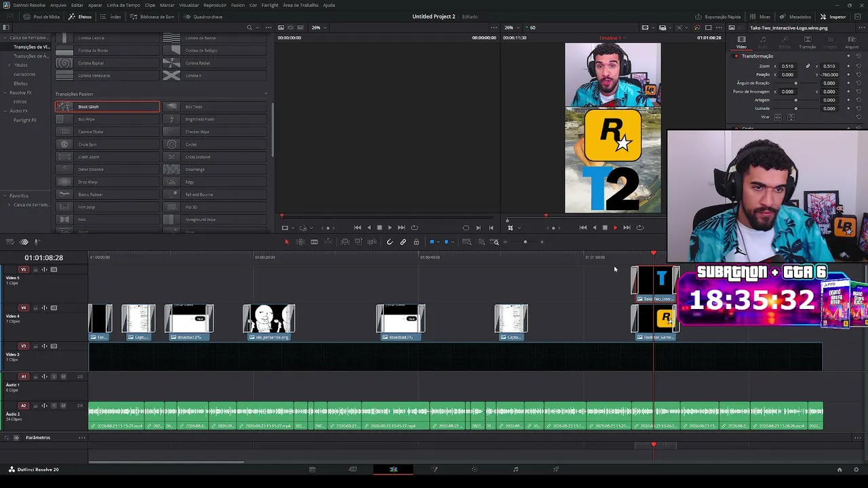Adjust the timeline zoom slider

pyautogui.click(x=525, y=242)
